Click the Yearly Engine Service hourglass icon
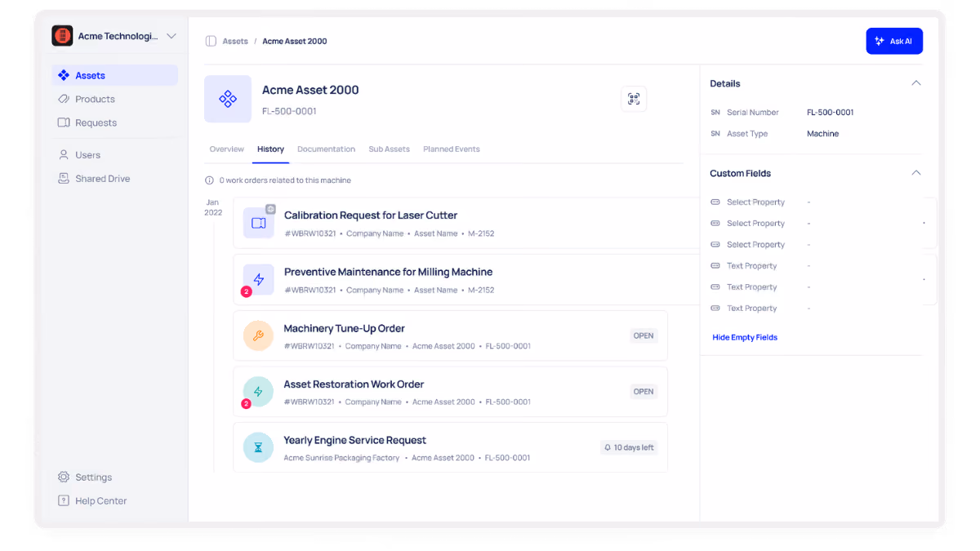 tap(258, 447)
